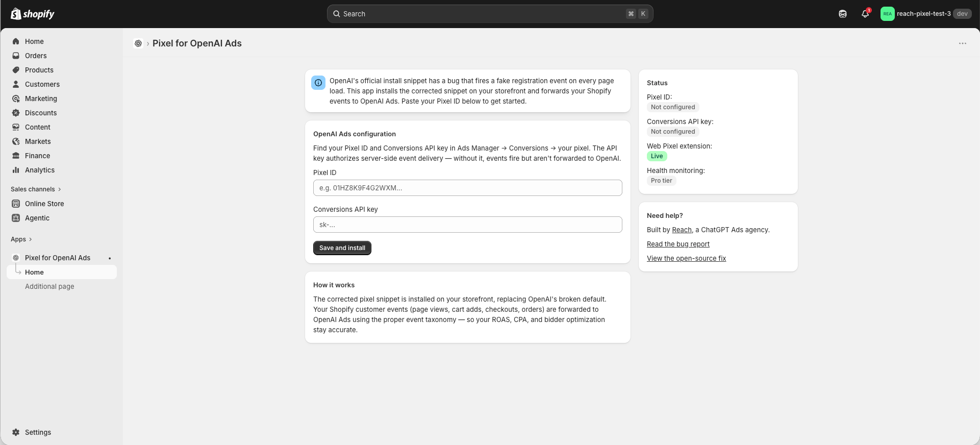Open the View the open-source fix link
Screen dimensions: 980x445
[686, 258]
